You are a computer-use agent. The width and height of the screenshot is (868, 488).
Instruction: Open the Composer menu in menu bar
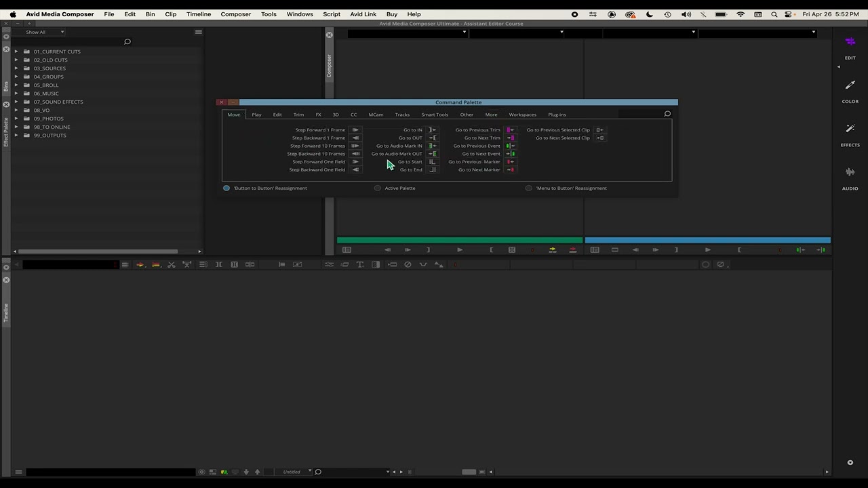point(236,14)
